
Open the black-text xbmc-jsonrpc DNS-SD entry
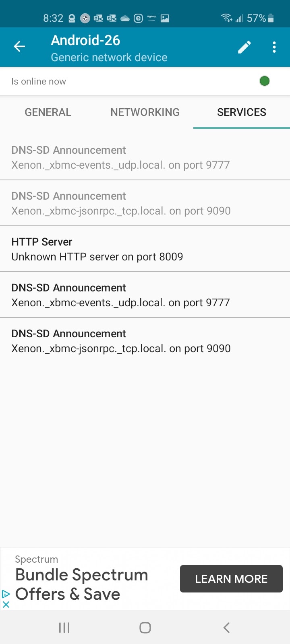click(x=145, y=341)
